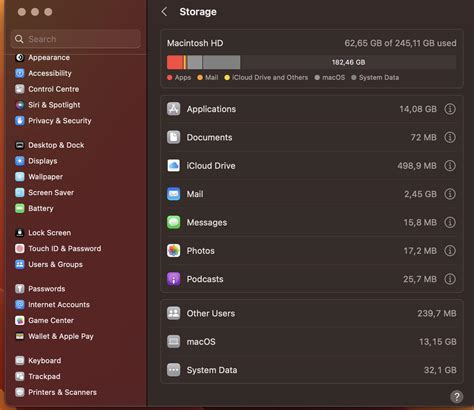The image size is (474, 410).
Task: Open Game Center icon
Action: tap(20, 320)
